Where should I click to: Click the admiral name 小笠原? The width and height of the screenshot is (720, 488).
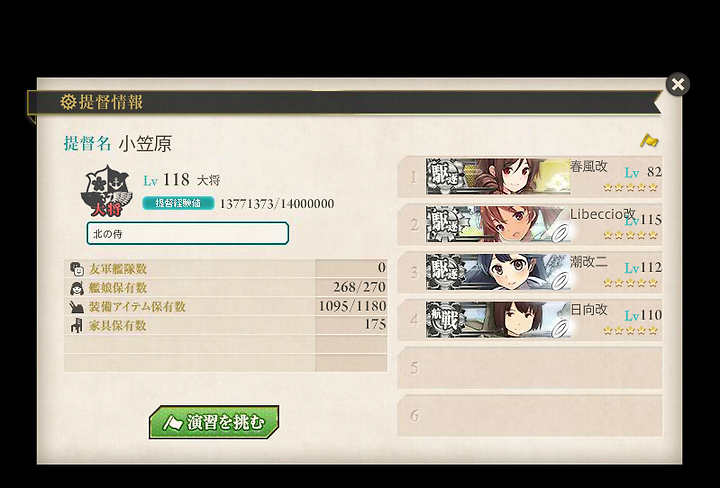point(145,144)
